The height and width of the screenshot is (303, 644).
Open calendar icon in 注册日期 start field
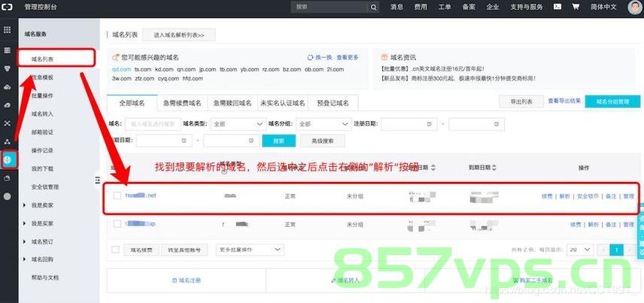tap(429, 124)
